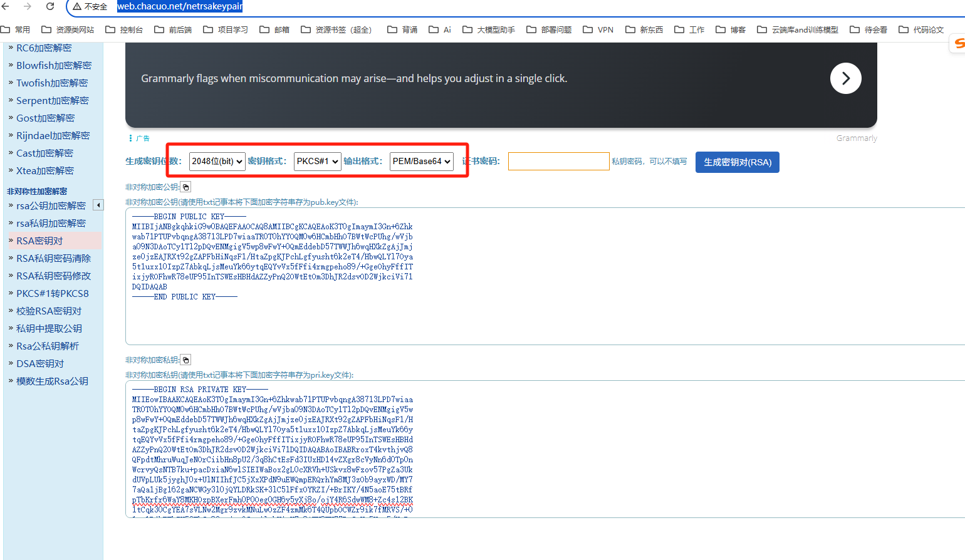Viewport: 965px width, 560px height.
Task: Open the 背诵 bookmark folder
Action: tap(402, 29)
